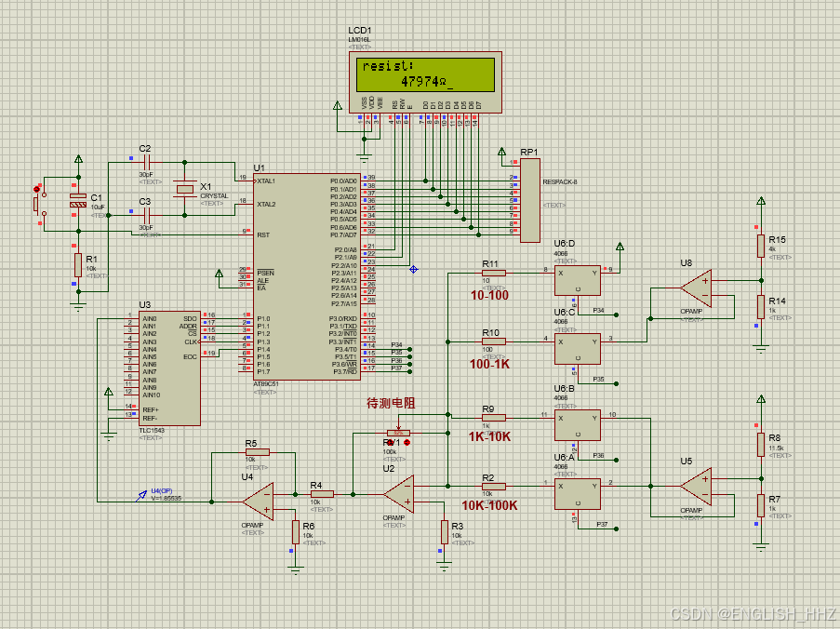Click the LCD 'resist:' text line

pyautogui.click(x=388, y=66)
